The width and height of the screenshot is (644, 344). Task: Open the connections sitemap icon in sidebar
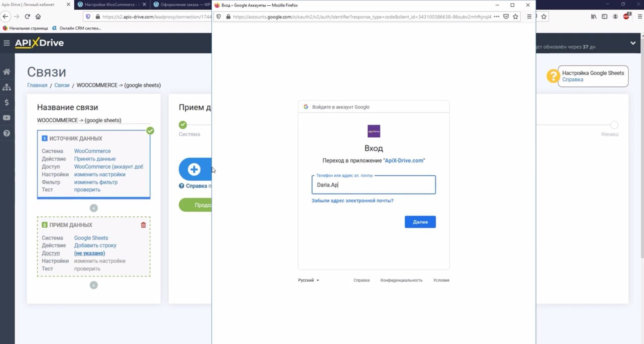click(6, 87)
